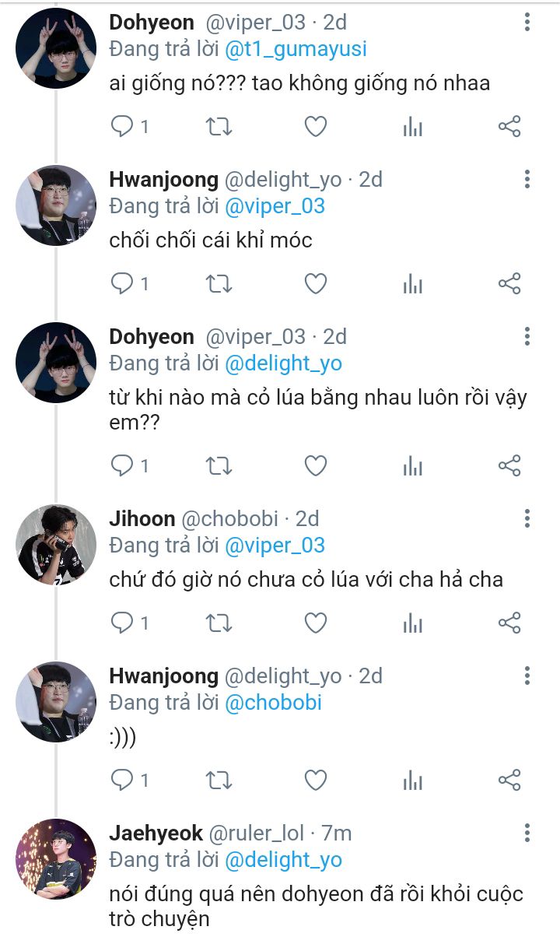Open more options menu on Jihoon's tweet
The height and width of the screenshot is (944, 560).
pyautogui.click(x=527, y=518)
